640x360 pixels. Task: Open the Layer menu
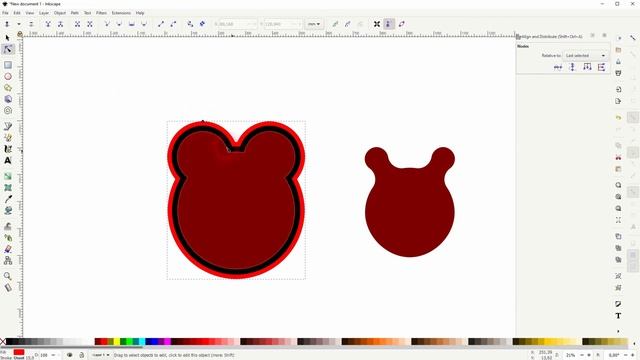[44, 13]
